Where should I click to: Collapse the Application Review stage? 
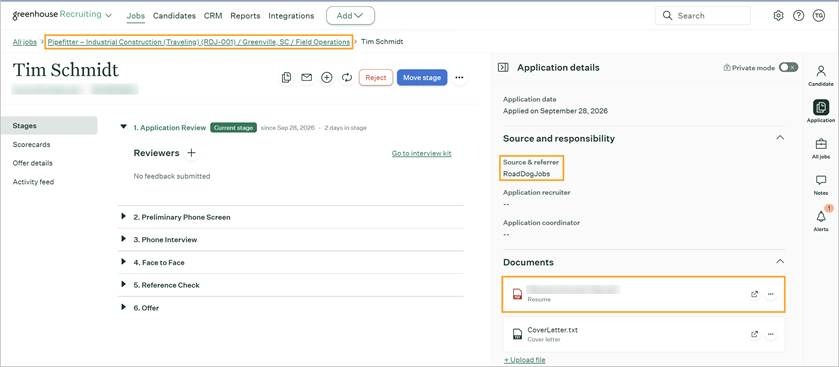click(x=124, y=127)
